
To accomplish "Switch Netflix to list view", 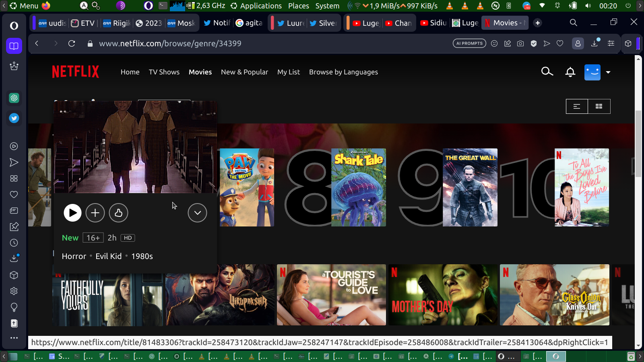I will tap(577, 106).
